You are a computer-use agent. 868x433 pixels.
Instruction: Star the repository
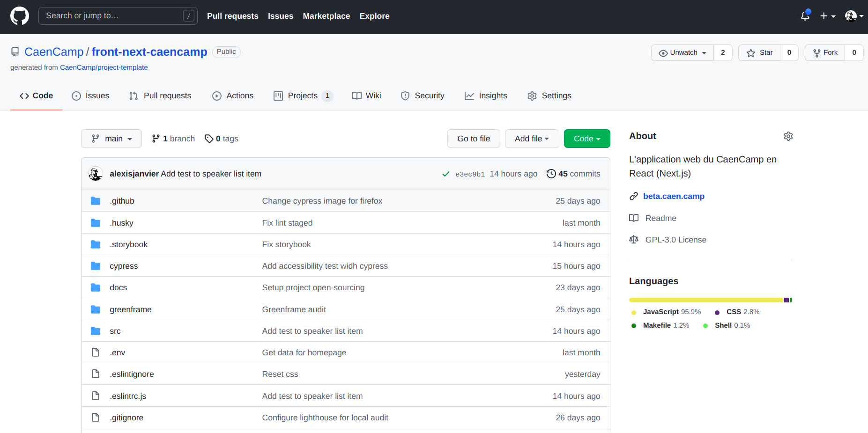click(759, 53)
